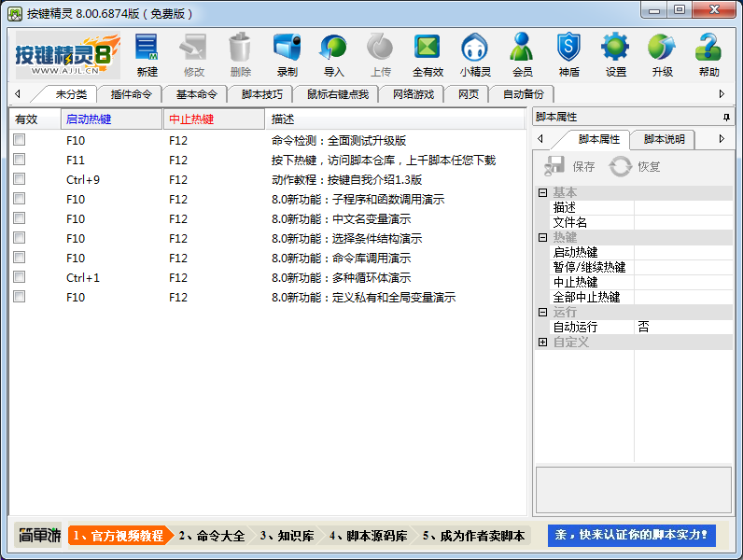Collapse the 基本 property group
This screenshot has width=743, height=560.
542,193
